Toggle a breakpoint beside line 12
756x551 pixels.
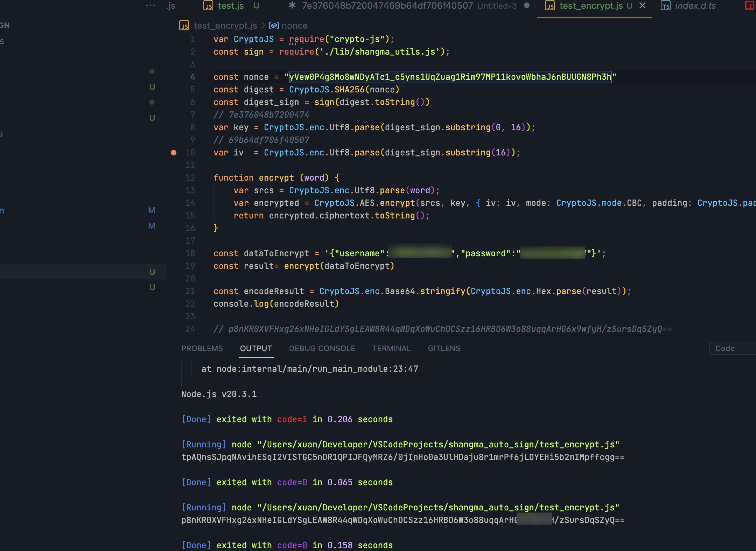point(174,178)
